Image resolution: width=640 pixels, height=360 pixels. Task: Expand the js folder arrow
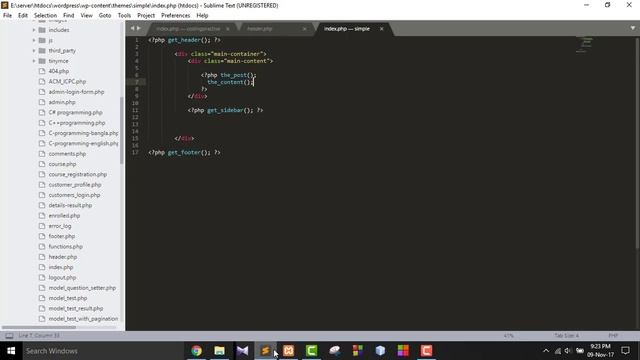click(34, 40)
